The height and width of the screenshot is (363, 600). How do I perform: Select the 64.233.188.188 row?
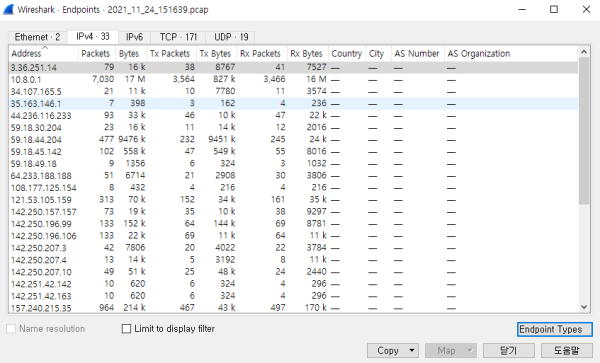(293, 176)
